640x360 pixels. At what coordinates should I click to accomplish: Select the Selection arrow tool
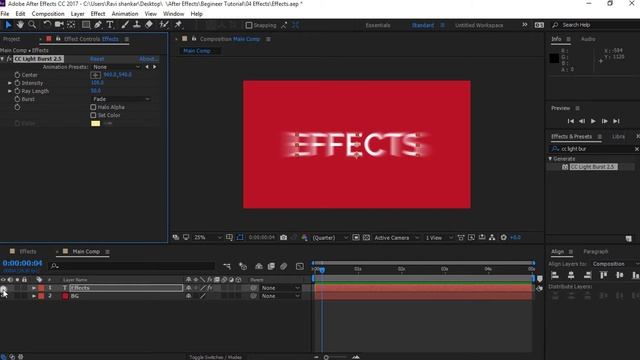[8, 25]
